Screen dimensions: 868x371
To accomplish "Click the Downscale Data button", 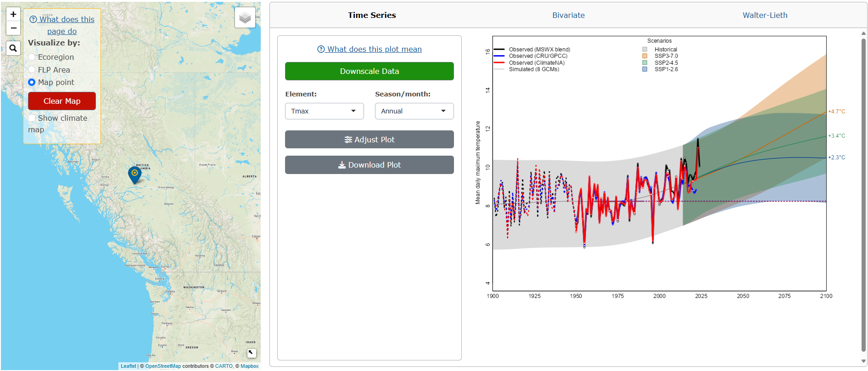I will pyautogui.click(x=370, y=71).
